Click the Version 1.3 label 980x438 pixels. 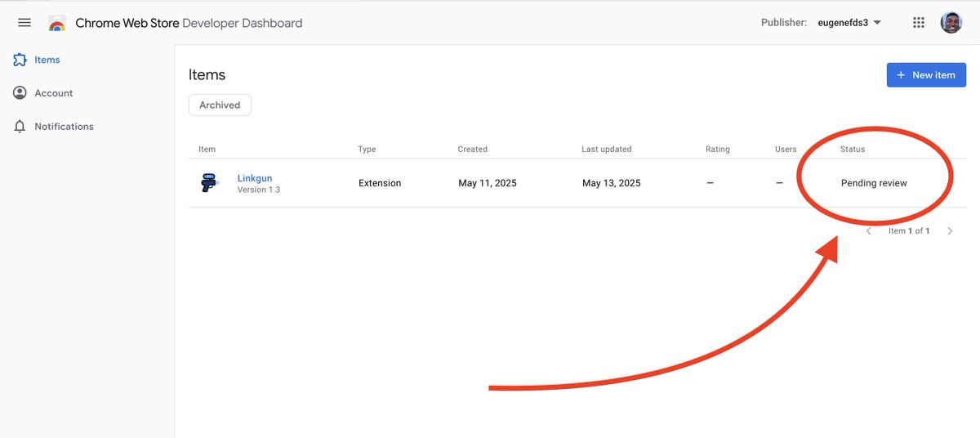point(259,190)
